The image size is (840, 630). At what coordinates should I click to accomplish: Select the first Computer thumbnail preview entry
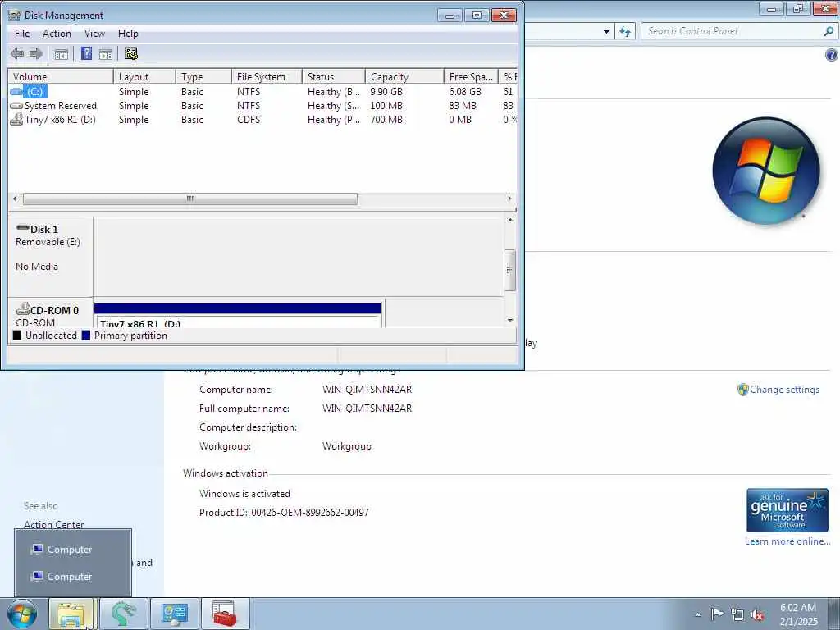[73, 549]
